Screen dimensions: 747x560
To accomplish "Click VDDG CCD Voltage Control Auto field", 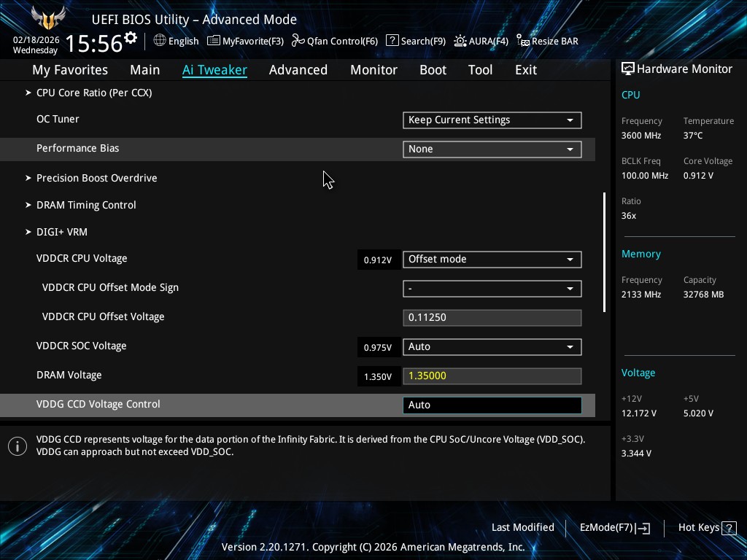I will [x=492, y=405].
